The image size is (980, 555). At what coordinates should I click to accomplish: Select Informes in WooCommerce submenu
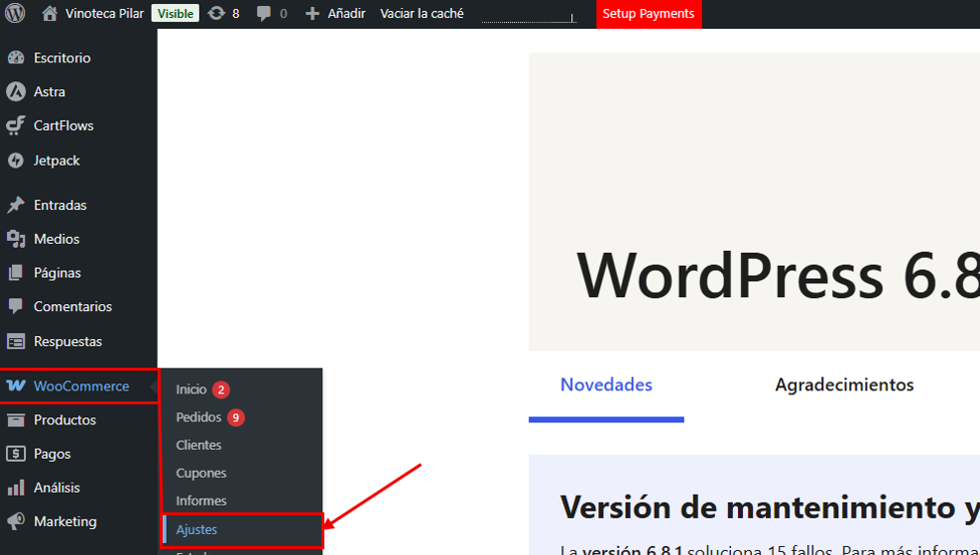pos(200,500)
